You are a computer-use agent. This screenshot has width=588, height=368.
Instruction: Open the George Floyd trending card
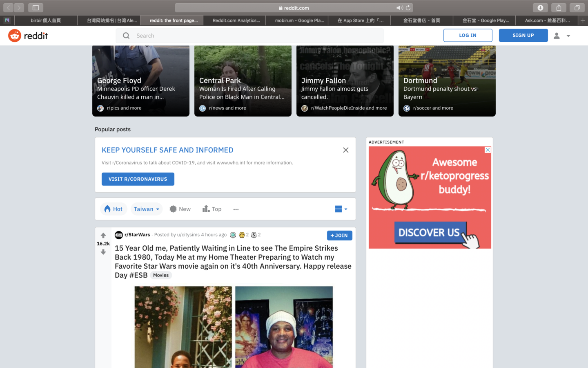point(141,81)
